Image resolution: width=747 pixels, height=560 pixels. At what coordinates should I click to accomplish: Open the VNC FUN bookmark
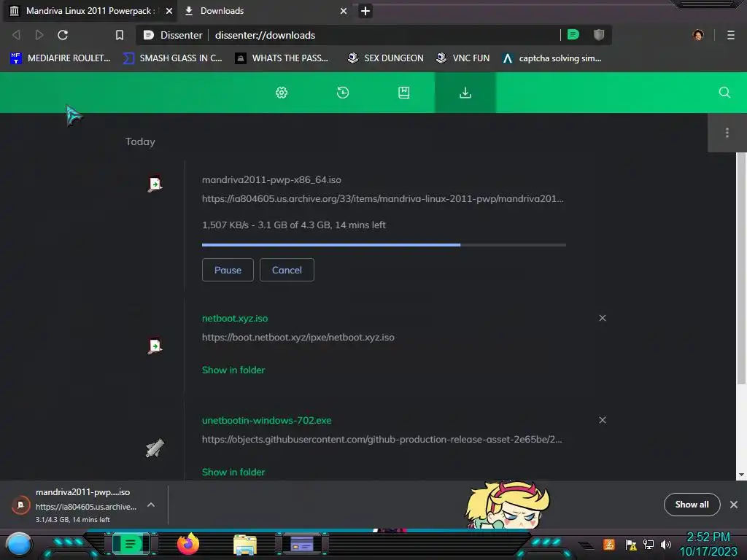(x=463, y=58)
